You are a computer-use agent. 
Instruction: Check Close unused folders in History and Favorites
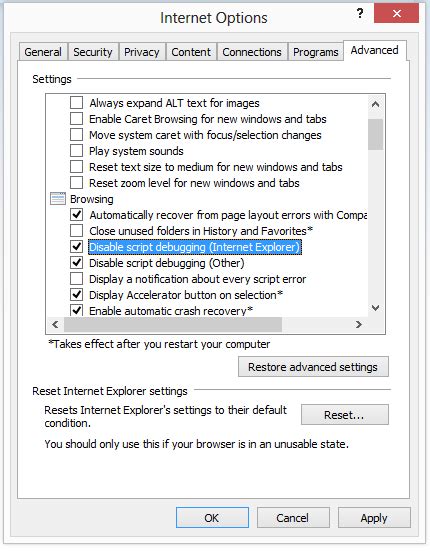click(77, 231)
